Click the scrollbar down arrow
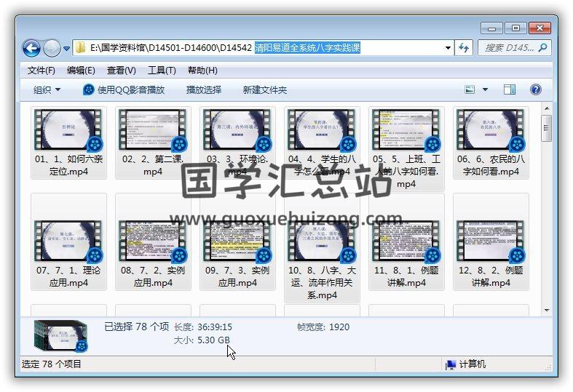The height and width of the screenshot is (392, 573). (x=546, y=311)
